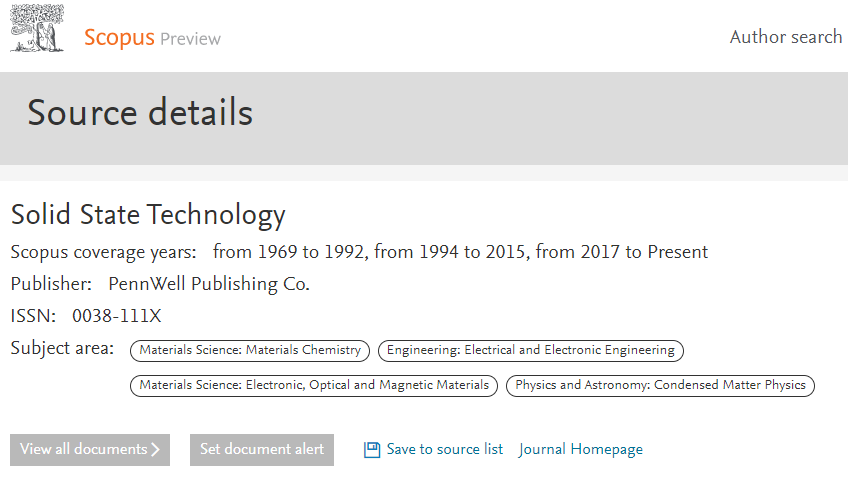
Task: Select the Electrical and Electronic Engineering tag
Action: pyautogui.click(x=531, y=350)
